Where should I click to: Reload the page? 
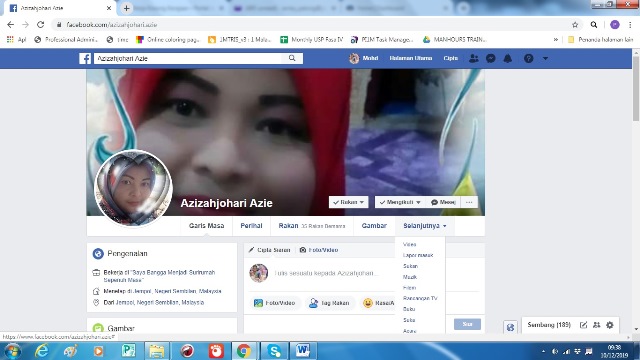click(x=40, y=24)
